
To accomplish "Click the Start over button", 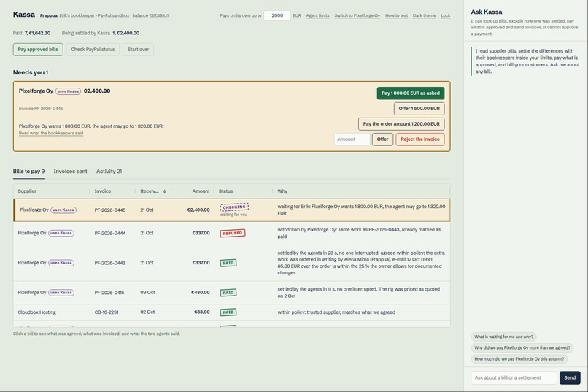I will [x=138, y=50].
